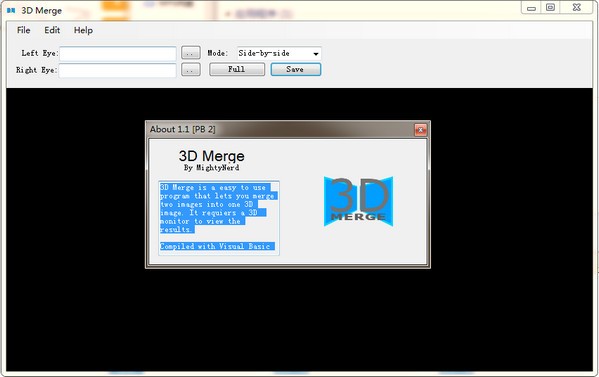Close the About 1.1 dialog
Viewport: 599px width, 377px height.
pyautogui.click(x=421, y=130)
